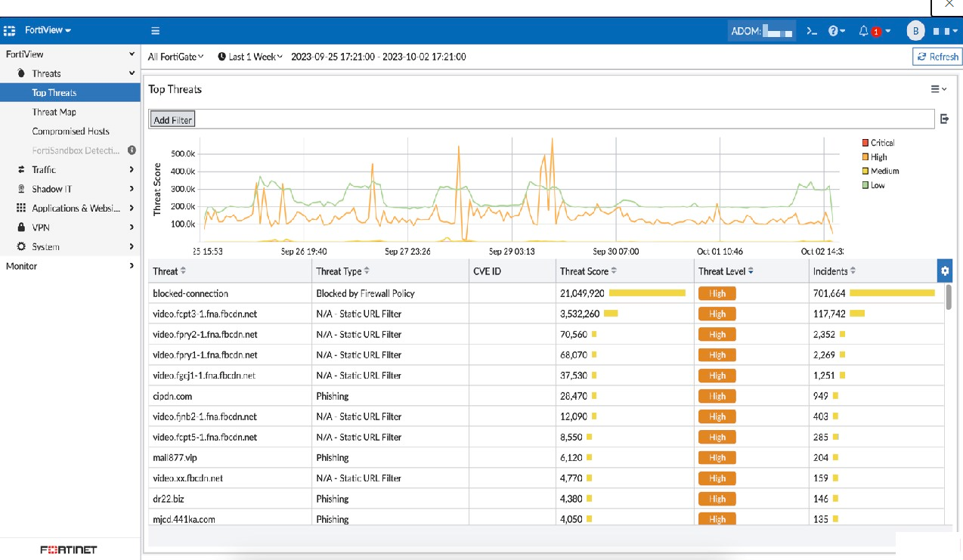This screenshot has width=963, height=560.
Task: Click High badge in blocked-connection row
Action: coord(717,293)
